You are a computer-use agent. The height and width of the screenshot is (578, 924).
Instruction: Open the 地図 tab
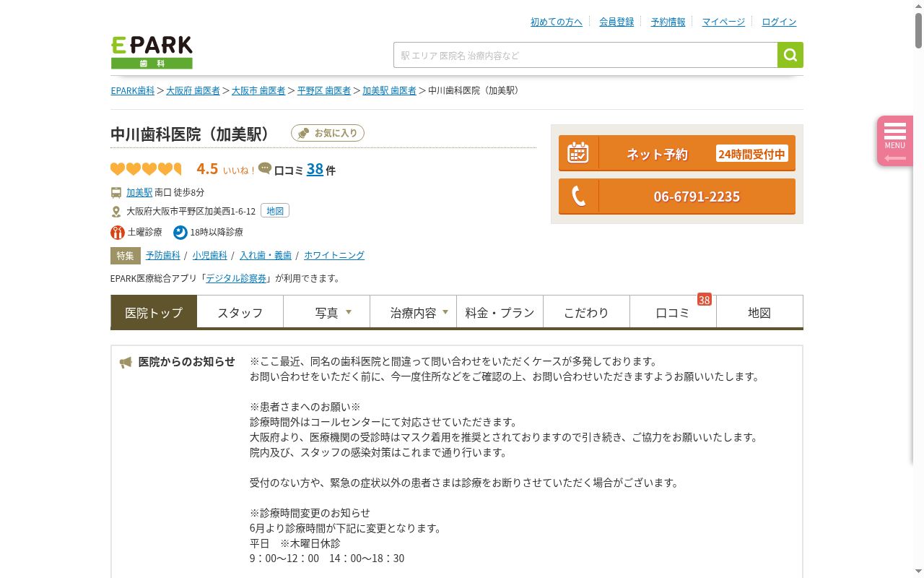pos(759,312)
